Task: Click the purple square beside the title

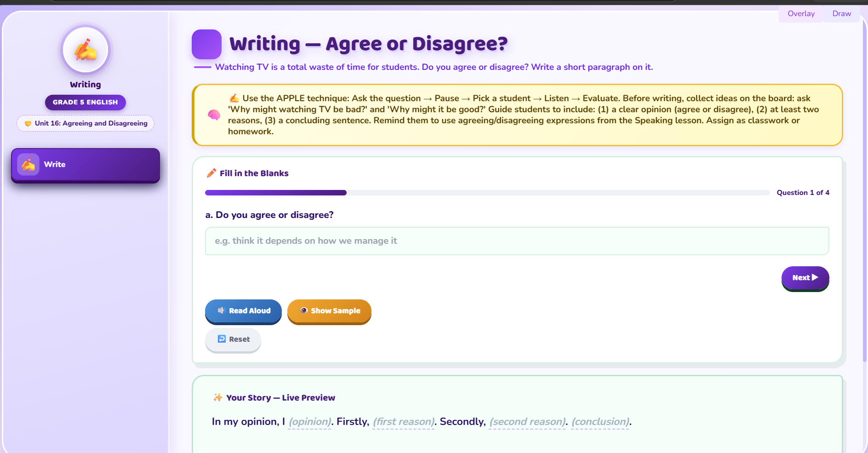Action: point(206,44)
